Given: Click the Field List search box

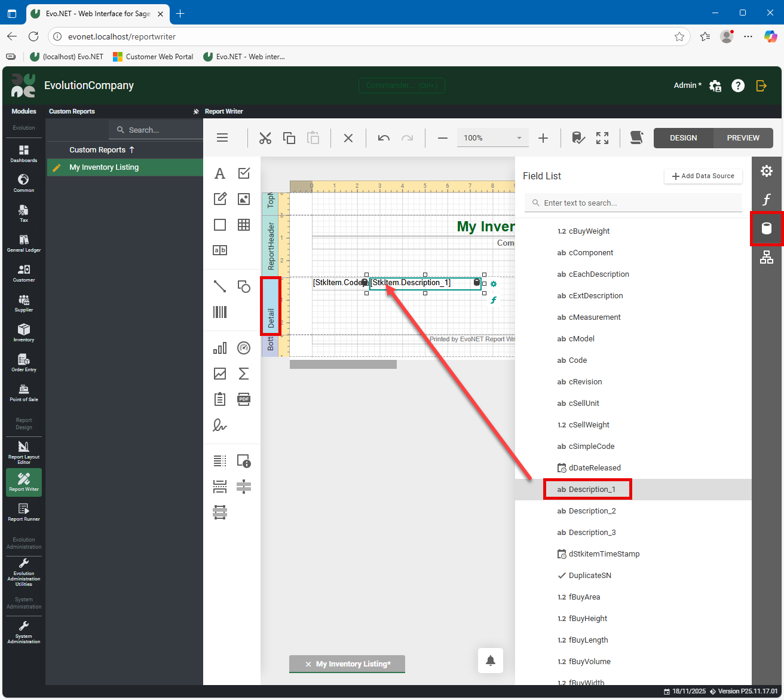Looking at the screenshot, I should [x=633, y=203].
